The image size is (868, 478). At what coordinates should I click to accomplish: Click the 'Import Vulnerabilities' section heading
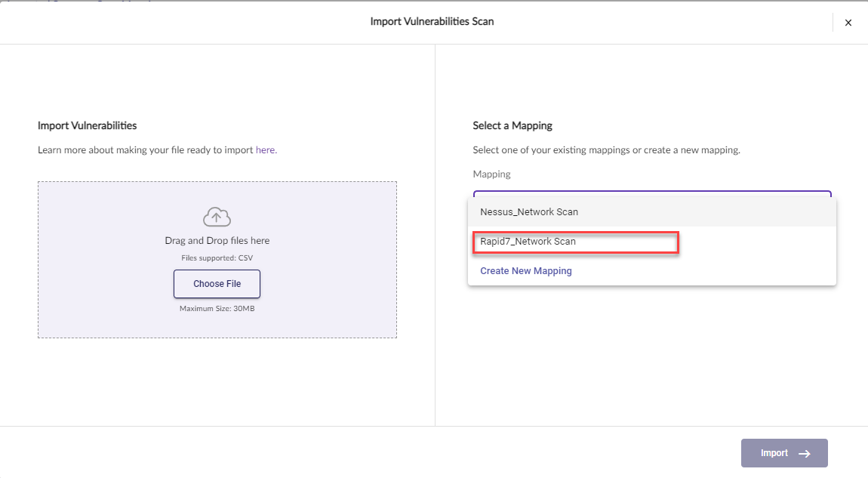(87, 125)
